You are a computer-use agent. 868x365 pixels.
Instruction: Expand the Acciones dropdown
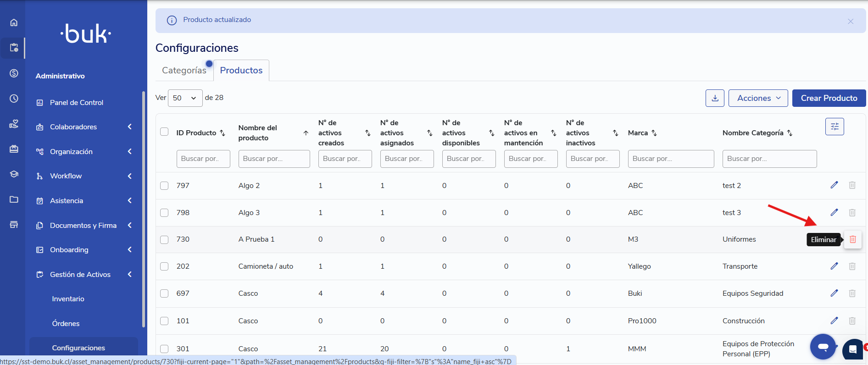pyautogui.click(x=758, y=98)
